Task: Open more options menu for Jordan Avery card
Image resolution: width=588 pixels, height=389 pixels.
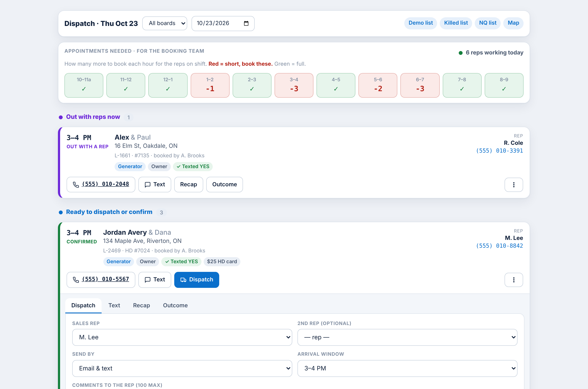Action: 514,280
